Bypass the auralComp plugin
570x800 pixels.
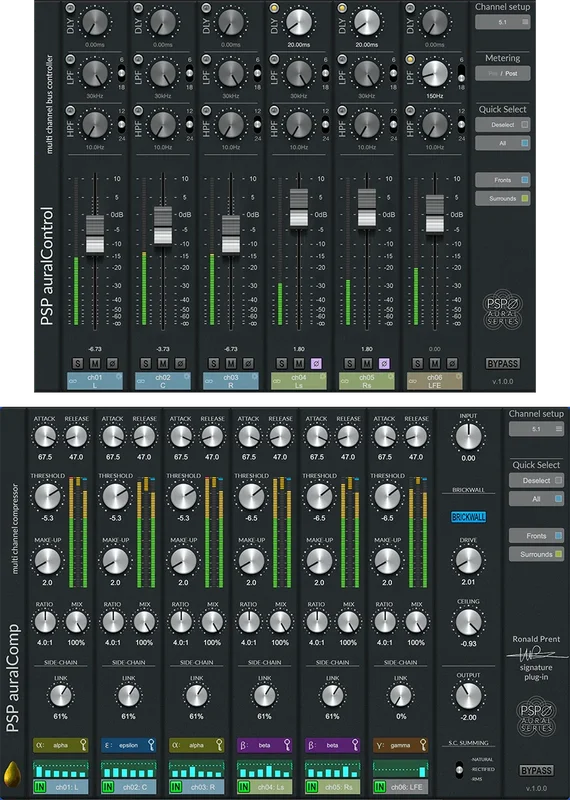(x=536, y=770)
